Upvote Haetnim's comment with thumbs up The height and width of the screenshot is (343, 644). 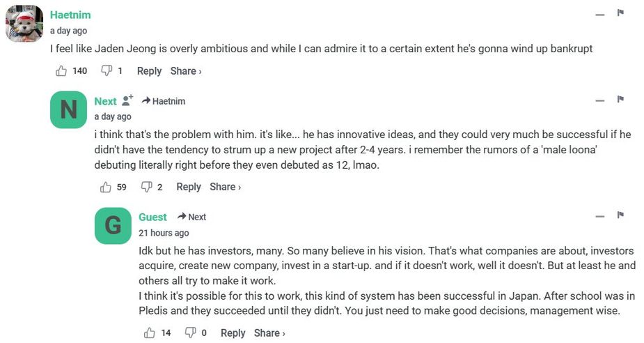(61, 71)
